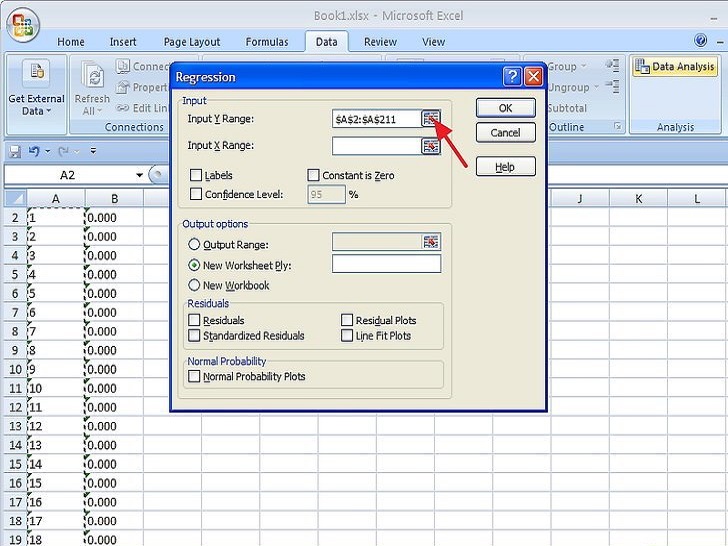728x546 pixels.
Task: Open Customize Quick Access Toolbar dropdown
Action: pyautogui.click(x=93, y=151)
